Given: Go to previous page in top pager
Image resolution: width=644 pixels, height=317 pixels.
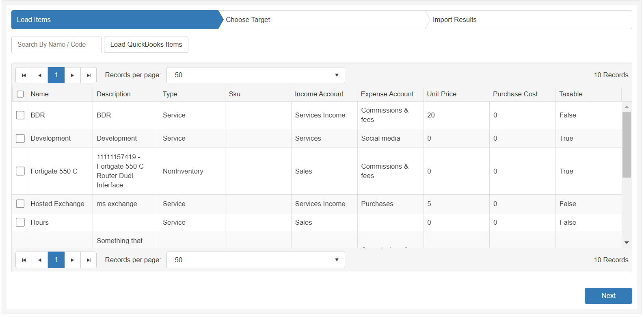Looking at the screenshot, I should 40,75.
